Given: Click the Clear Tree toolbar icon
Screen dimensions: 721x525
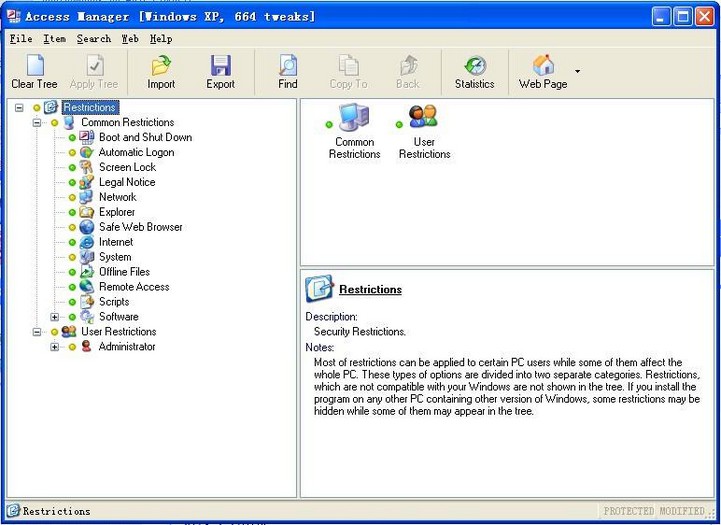Looking at the screenshot, I should coord(35,65).
